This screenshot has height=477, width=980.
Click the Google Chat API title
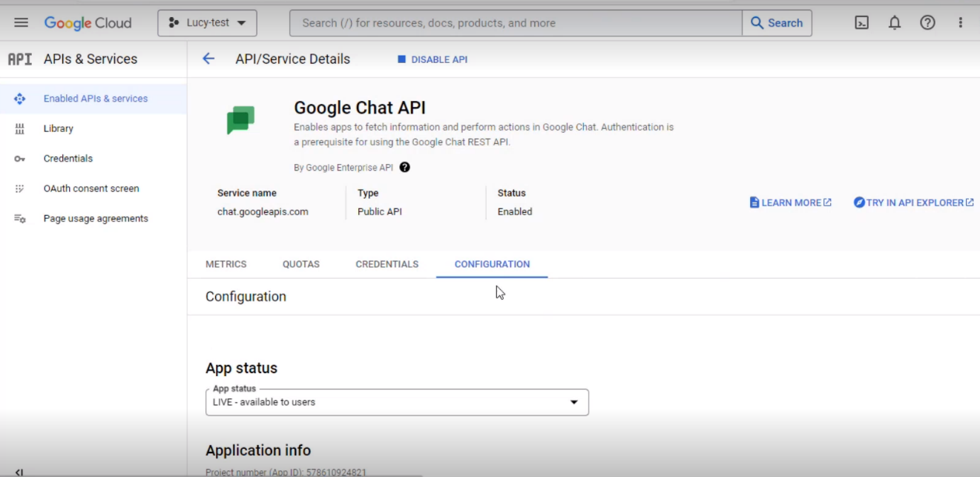pyautogui.click(x=360, y=108)
